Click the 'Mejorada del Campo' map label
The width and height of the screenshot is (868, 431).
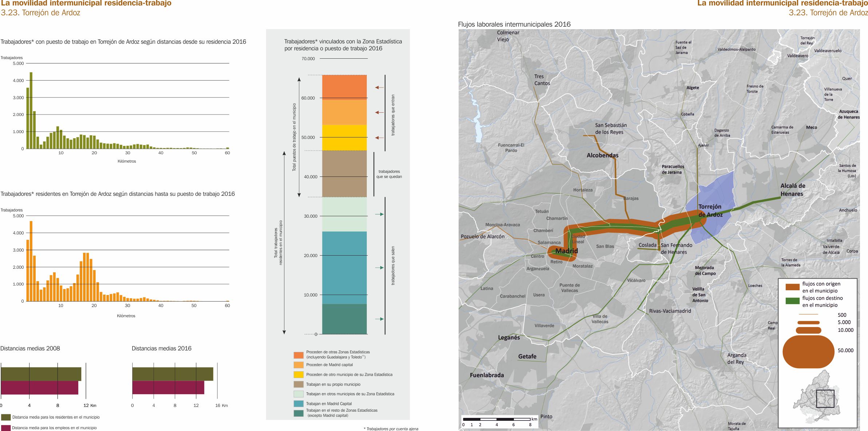pyautogui.click(x=705, y=271)
